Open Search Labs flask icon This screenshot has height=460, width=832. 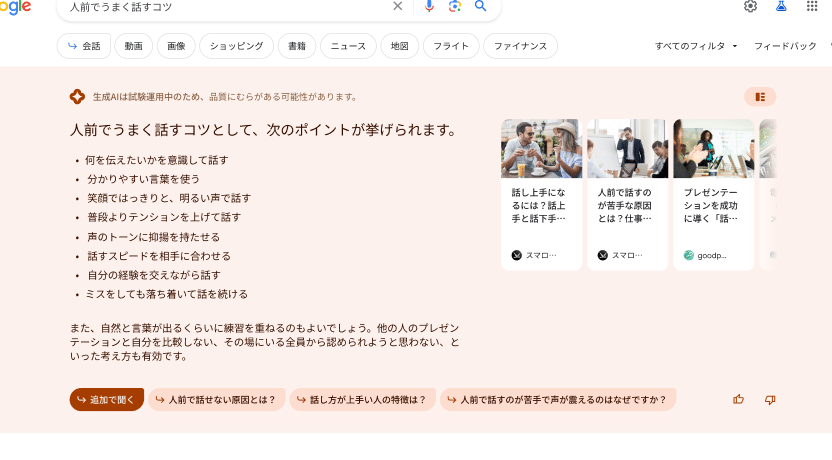(781, 6)
